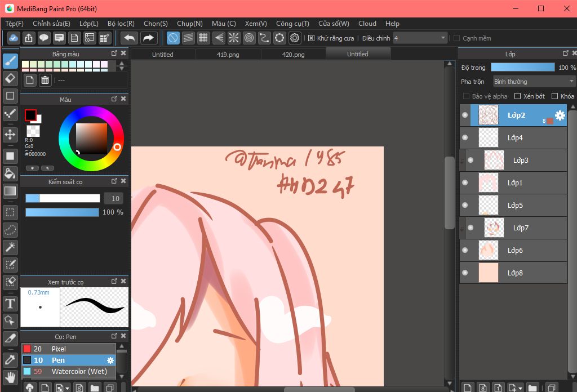Click the Độ trong opacity slider
Image resolution: width=577 pixels, height=392 pixels.
(522, 67)
